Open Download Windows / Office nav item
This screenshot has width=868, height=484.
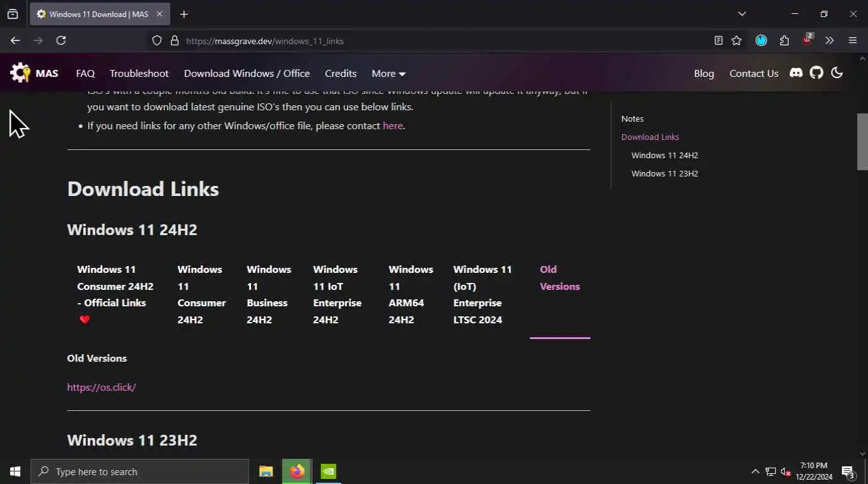(x=247, y=73)
